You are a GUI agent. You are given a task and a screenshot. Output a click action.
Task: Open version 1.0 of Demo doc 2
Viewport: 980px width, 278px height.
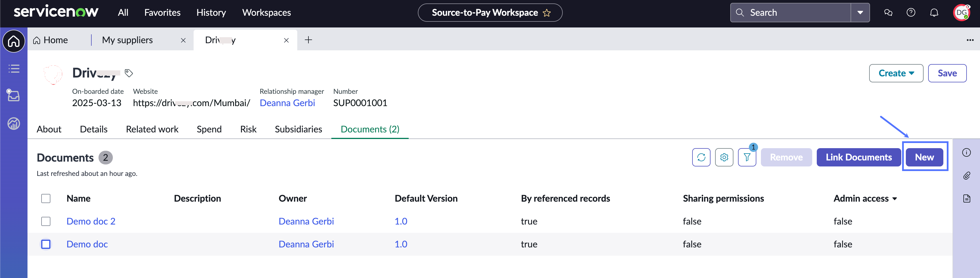point(401,221)
